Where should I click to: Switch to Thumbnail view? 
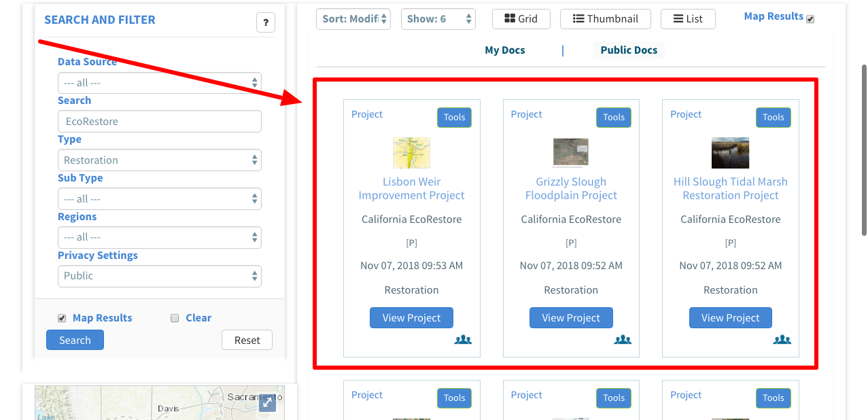605,19
